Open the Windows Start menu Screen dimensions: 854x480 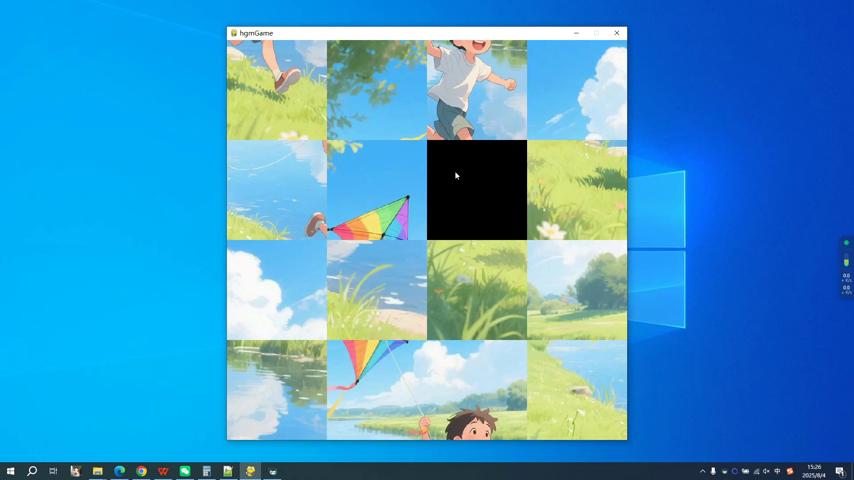(10, 471)
